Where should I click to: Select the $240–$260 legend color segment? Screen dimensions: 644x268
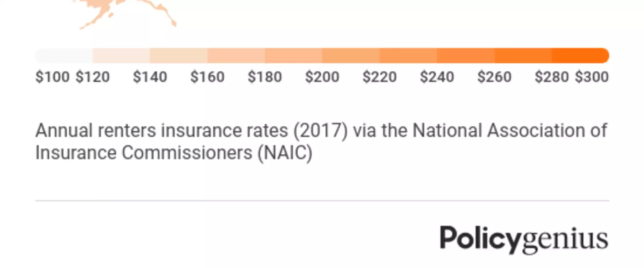(466, 56)
